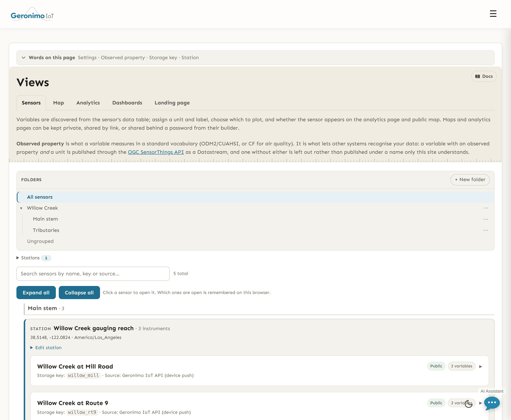Image resolution: width=511 pixels, height=420 pixels.
Task: Click the Collapse all button
Action: click(x=79, y=293)
